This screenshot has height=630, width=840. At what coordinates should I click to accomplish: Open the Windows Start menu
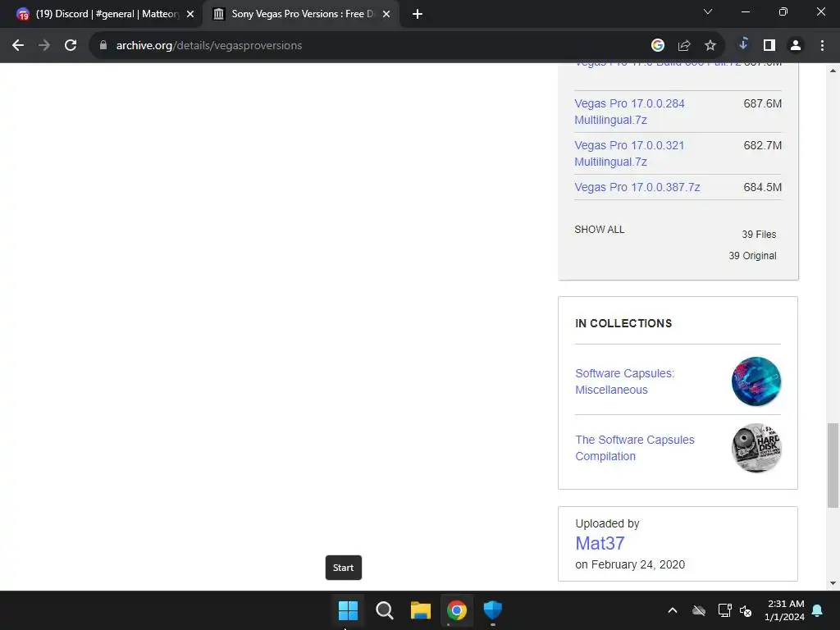[348, 610]
